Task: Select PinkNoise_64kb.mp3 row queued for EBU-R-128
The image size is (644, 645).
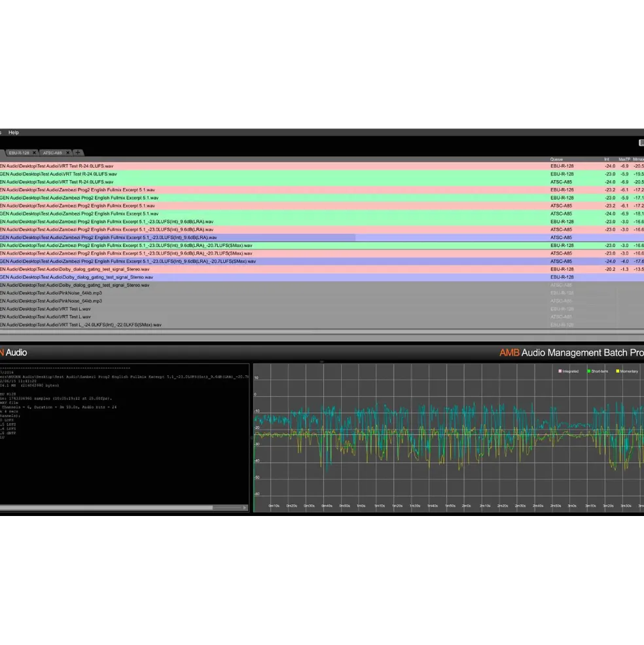Action: click(322, 293)
